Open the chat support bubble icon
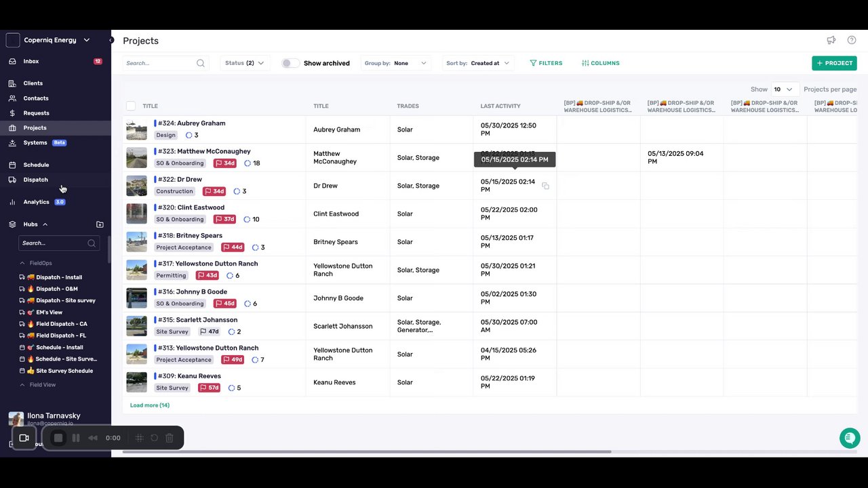The image size is (868, 488). 850,438
